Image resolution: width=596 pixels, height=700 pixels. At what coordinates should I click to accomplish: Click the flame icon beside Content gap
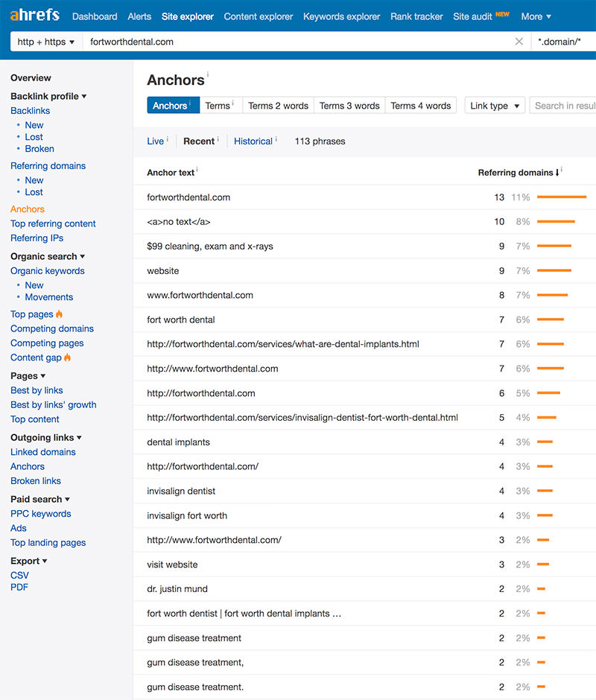tap(68, 357)
